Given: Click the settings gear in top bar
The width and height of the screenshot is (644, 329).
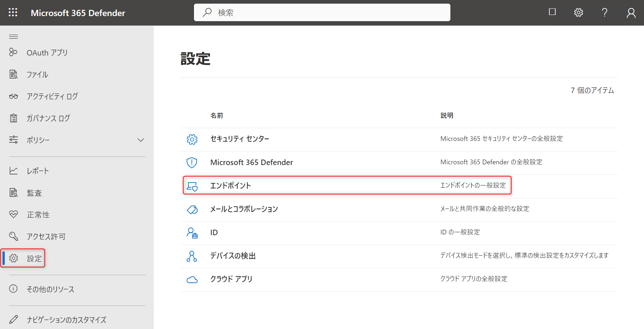Looking at the screenshot, I should coord(578,12).
